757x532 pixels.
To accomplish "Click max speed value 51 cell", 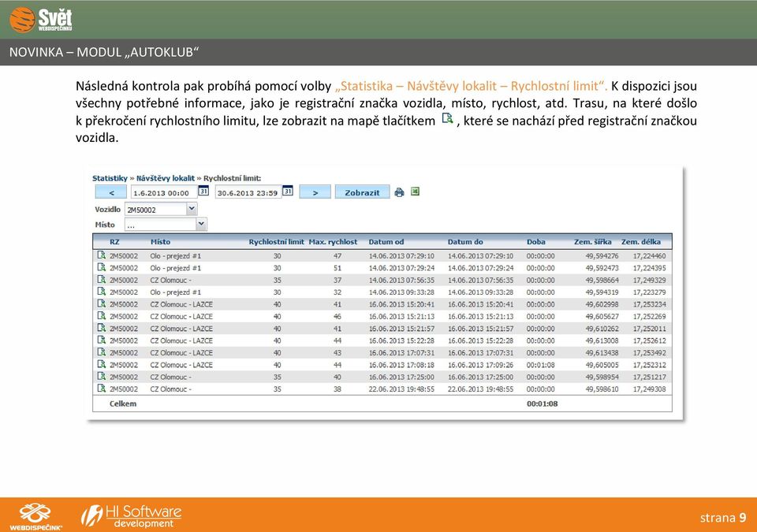I will (337, 268).
